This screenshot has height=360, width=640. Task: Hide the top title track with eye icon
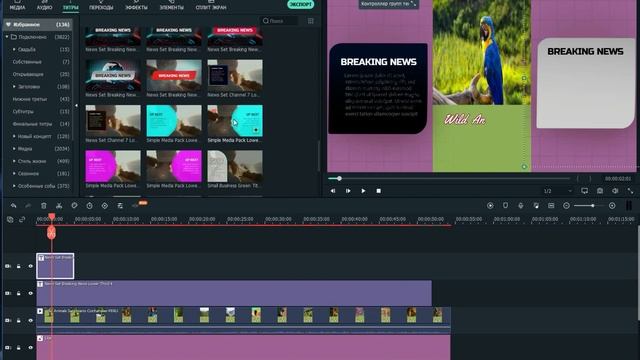30,266
